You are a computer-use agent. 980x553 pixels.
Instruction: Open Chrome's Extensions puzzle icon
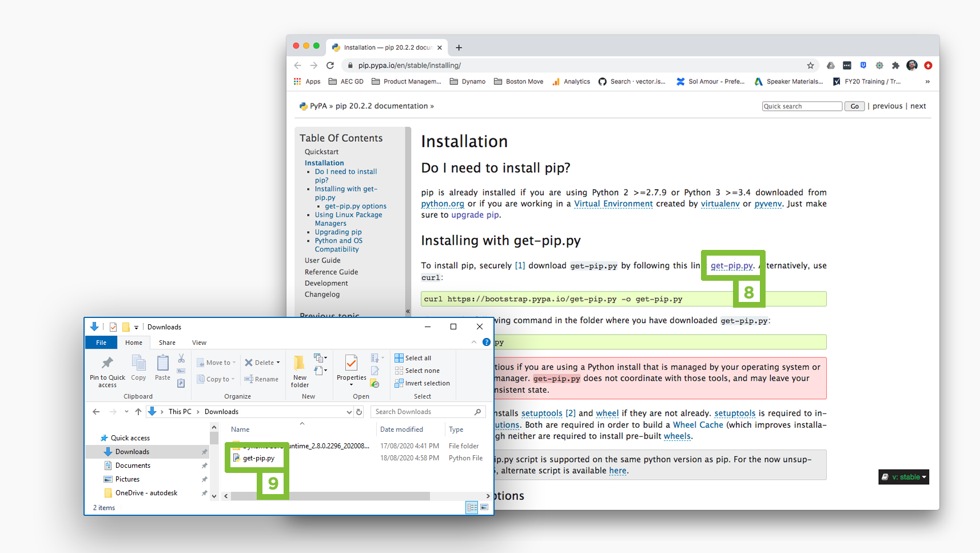click(x=895, y=65)
